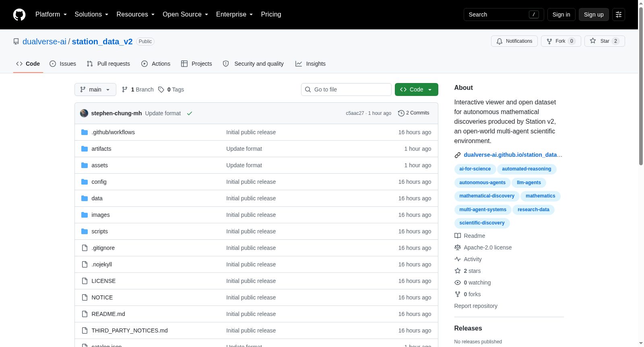Click the Sign up button
Viewport: 644px width, 347px height.
594,15
